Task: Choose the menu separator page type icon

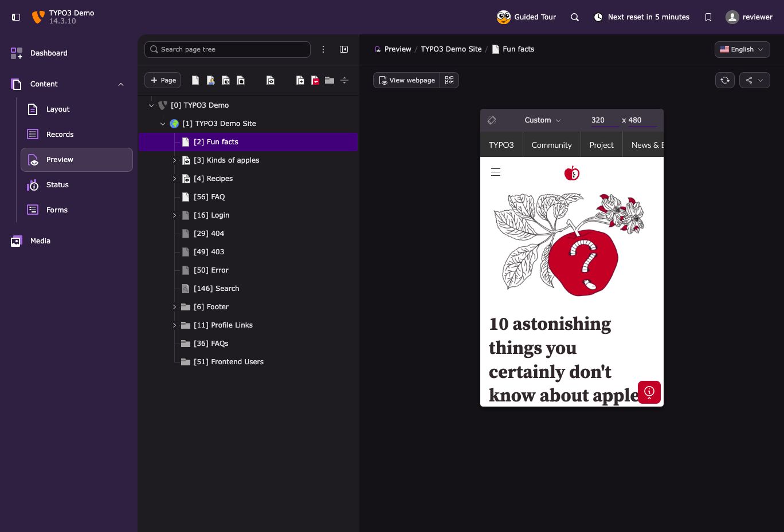Action: click(344, 80)
